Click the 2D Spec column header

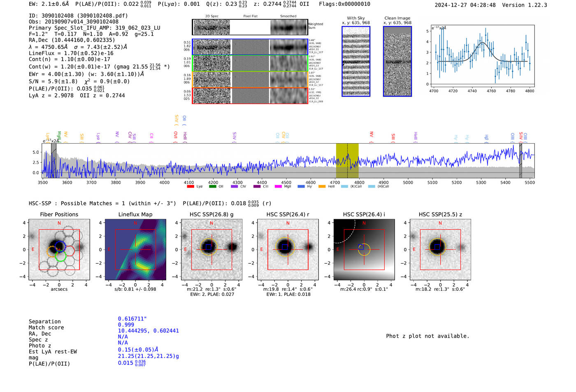tap(212, 16)
